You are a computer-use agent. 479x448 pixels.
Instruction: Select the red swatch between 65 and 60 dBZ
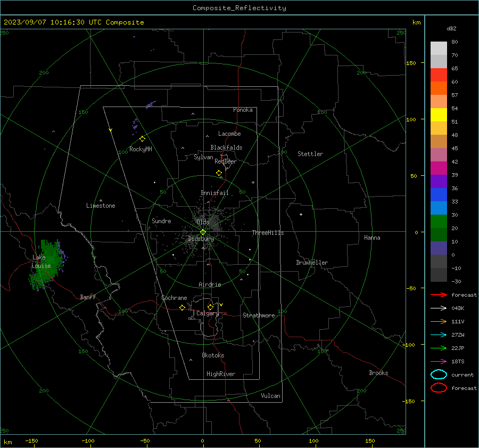[439, 75]
